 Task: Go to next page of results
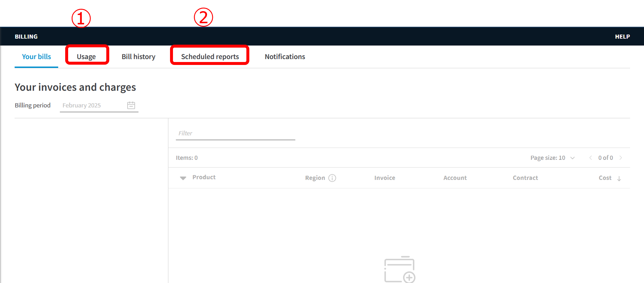coord(621,158)
